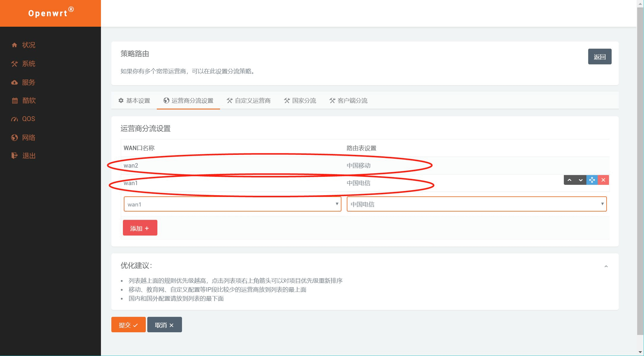Viewport: 644px width, 356px height.
Task: Move wan1 row down with down arrow
Action: pos(581,180)
